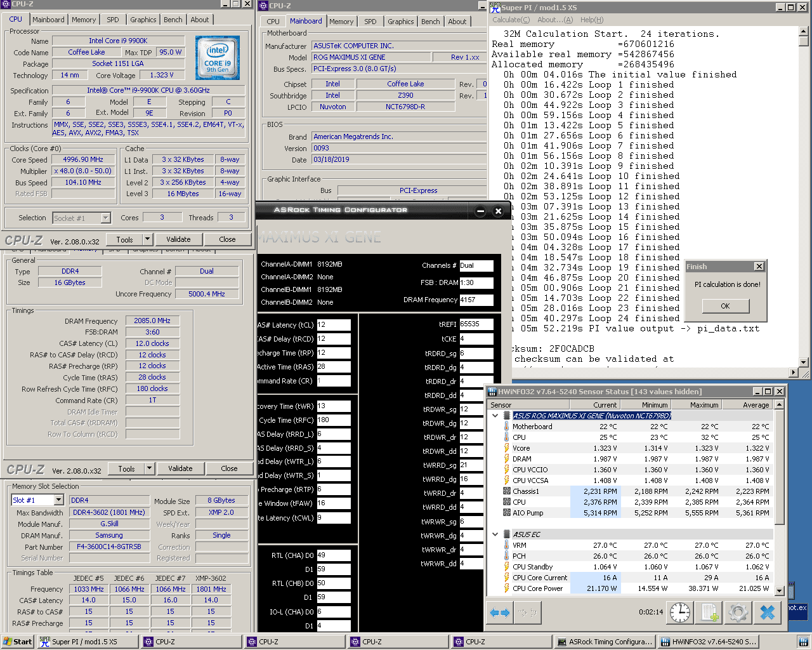Minimize the ASRock Timing Configurator window
Viewport: 812px width, 650px height.
point(480,211)
